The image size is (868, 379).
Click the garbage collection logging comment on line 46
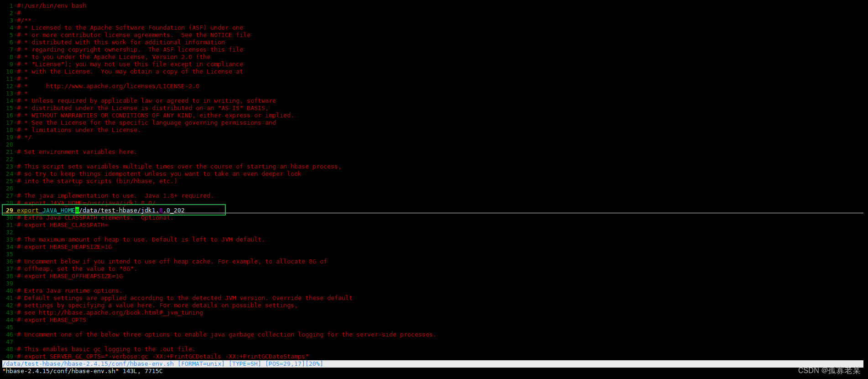(x=227, y=334)
